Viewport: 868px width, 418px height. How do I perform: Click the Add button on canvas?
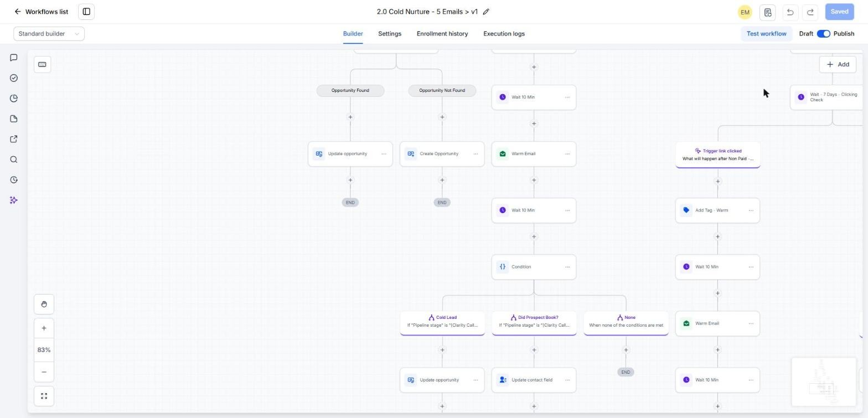point(838,64)
